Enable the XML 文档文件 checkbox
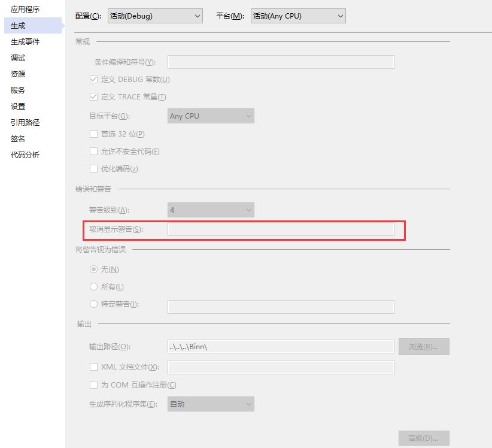This screenshot has height=448, width=492. [x=93, y=367]
